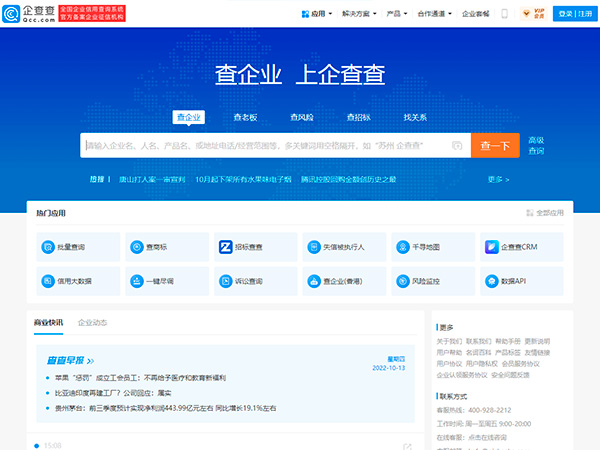600x450 pixels.
Task: Click 联系我们 footer link
Action: coord(478,341)
